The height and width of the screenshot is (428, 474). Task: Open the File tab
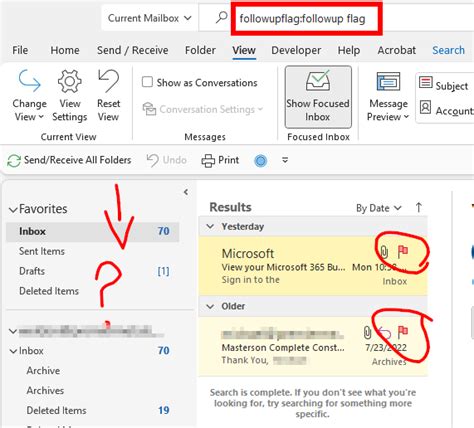pos(20,50)
